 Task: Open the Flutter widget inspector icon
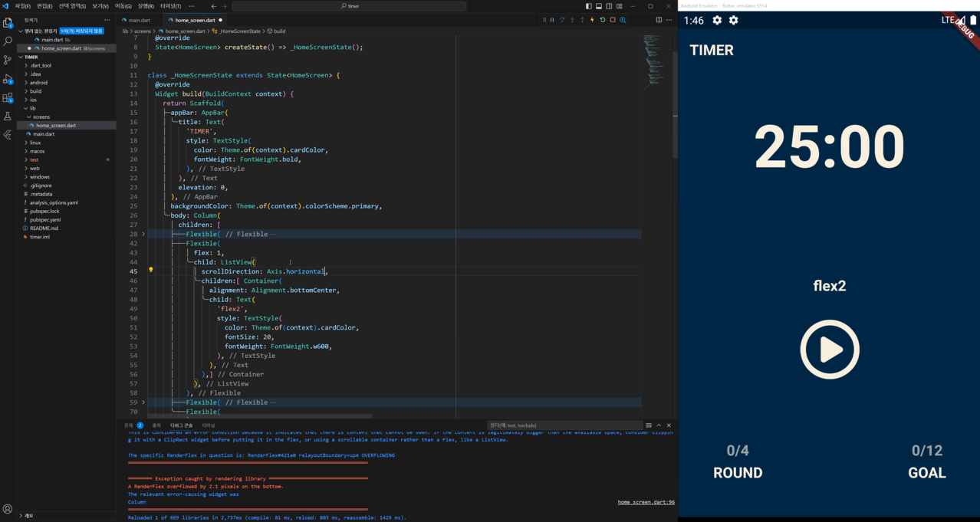coord(623,20)
